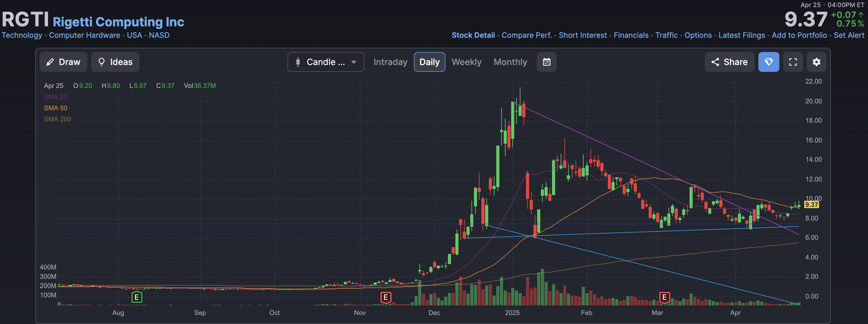Toggle the SMA 20 indicator label
The width and height of the screenshot is (868, 324).
pyautogui.click(x=55, y=97)
